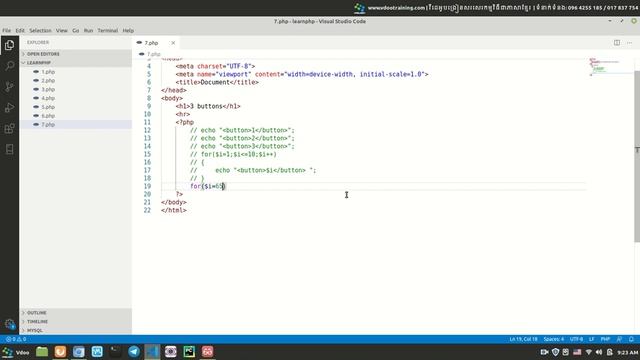Viewport: 640px width, 360px height.
Task: Place cursor in line 19 for loop code
Action: pyautogui.click(x=207, y=186)
